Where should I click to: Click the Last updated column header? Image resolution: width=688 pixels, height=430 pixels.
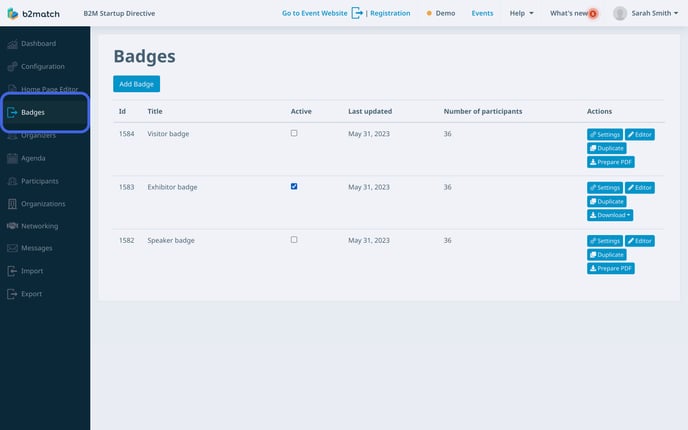click(370, 111)
